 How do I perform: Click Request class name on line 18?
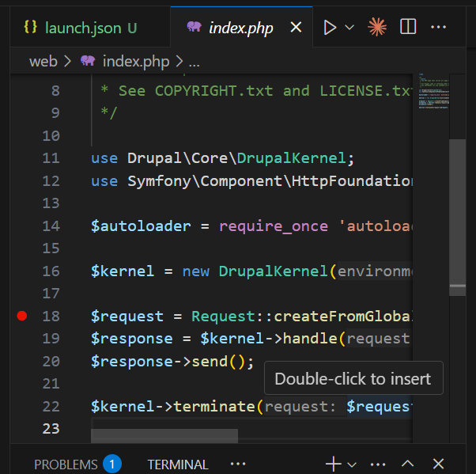223,317
